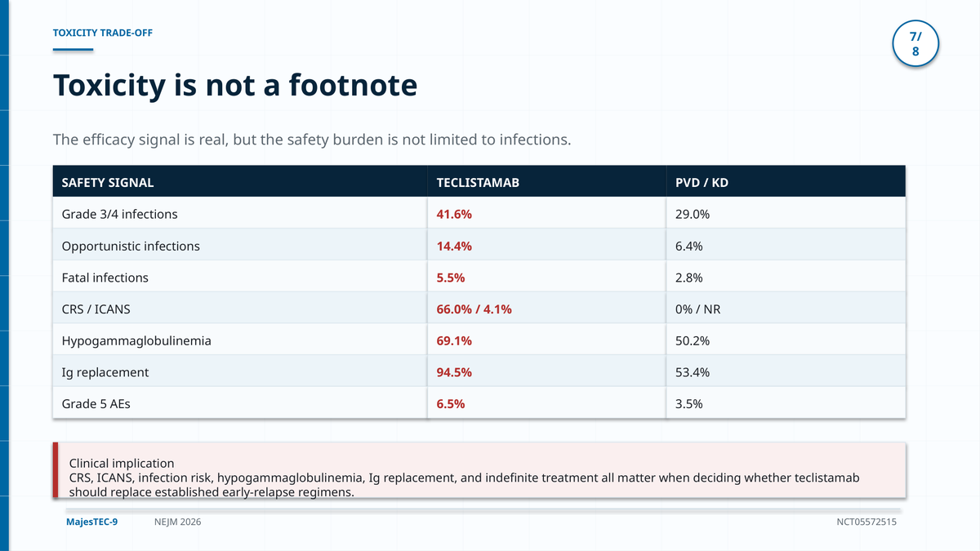The width and height of the screenshot is (980, 551).
Task: Select the Grade 5 AEs row label
Action: point(96,403)
